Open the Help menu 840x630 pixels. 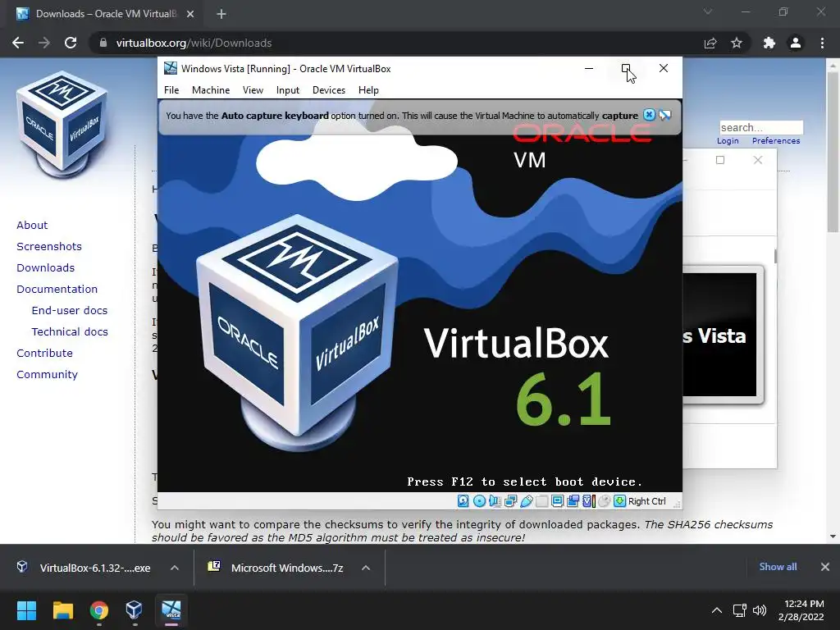368,90
